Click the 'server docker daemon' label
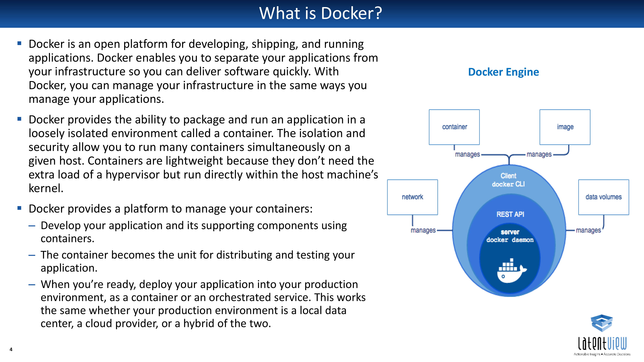The width and height of the screenshot is (644, 362). click(x=510, y=236)
